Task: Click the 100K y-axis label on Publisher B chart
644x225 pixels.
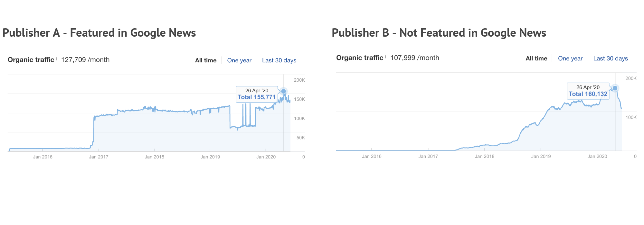Action: click(631, 117)
